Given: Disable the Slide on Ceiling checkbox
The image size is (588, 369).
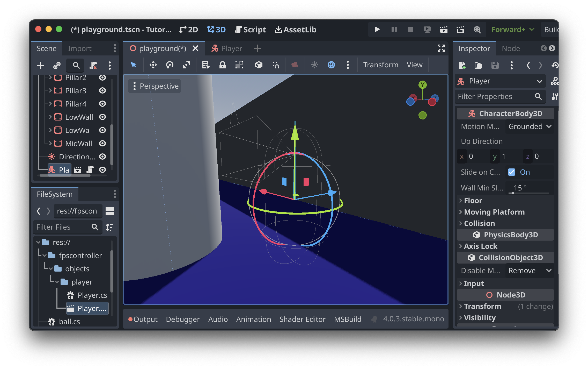Looking at the screenshot, I should click(511, 172).
